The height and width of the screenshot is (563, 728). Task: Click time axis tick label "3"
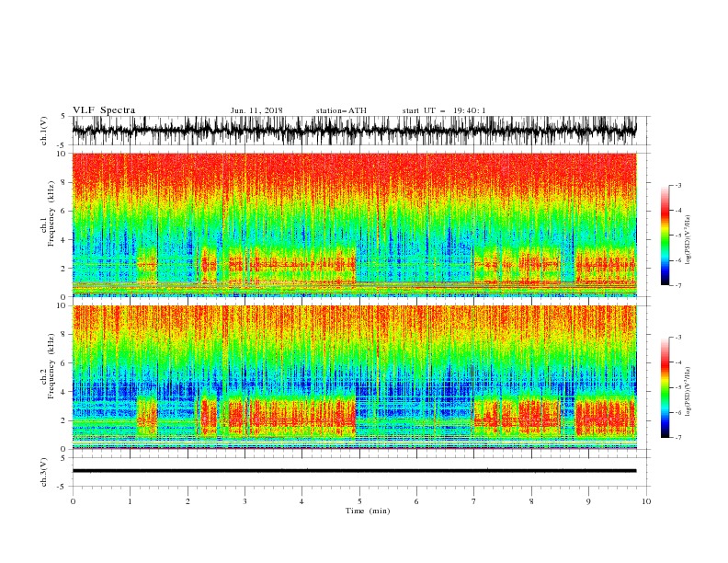(x=245, y=501)
